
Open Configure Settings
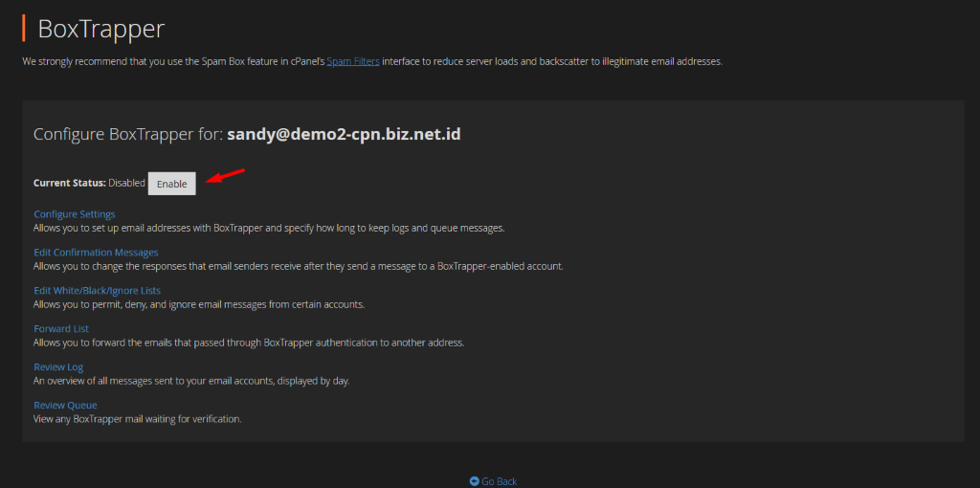tap(75, 214)
